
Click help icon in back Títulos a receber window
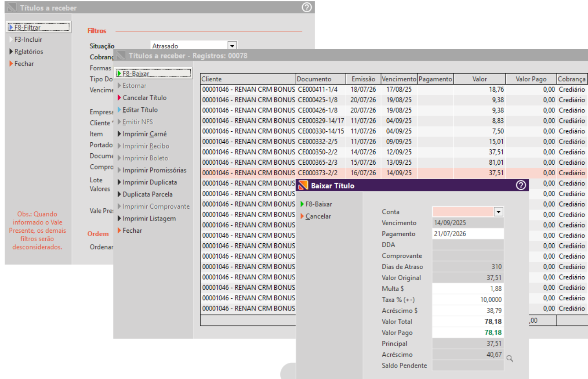(307, 7)
